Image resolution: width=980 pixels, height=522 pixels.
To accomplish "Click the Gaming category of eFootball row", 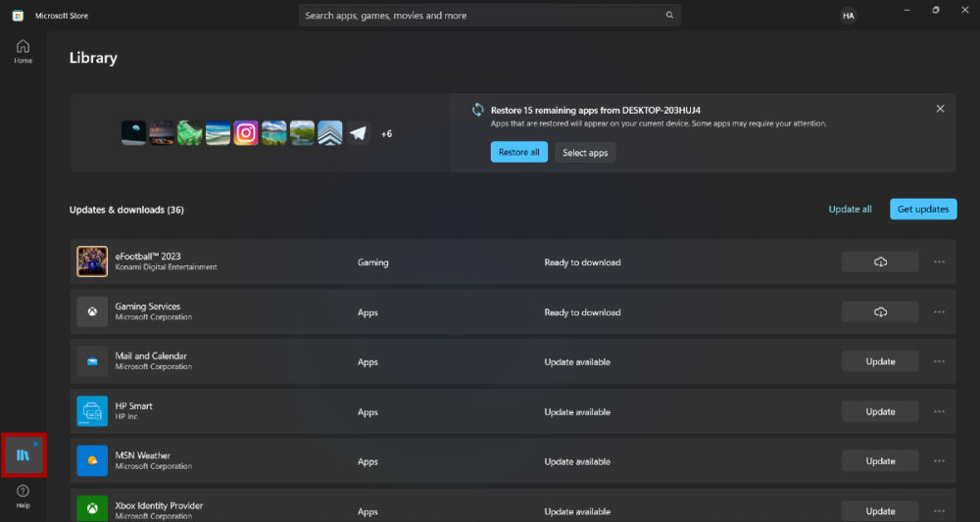I will click(373, 262).
